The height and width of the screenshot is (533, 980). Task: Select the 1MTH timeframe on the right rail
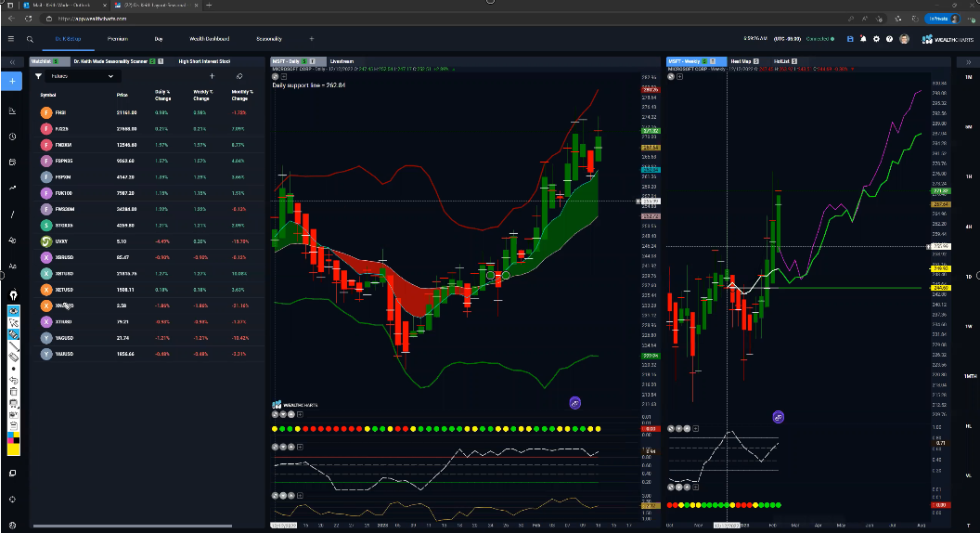point(970,376)
